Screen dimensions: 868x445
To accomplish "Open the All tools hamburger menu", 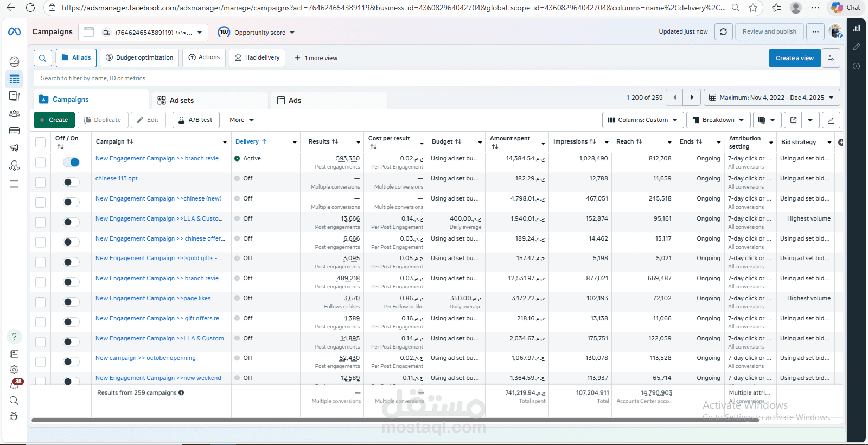I will pos(14,184).
